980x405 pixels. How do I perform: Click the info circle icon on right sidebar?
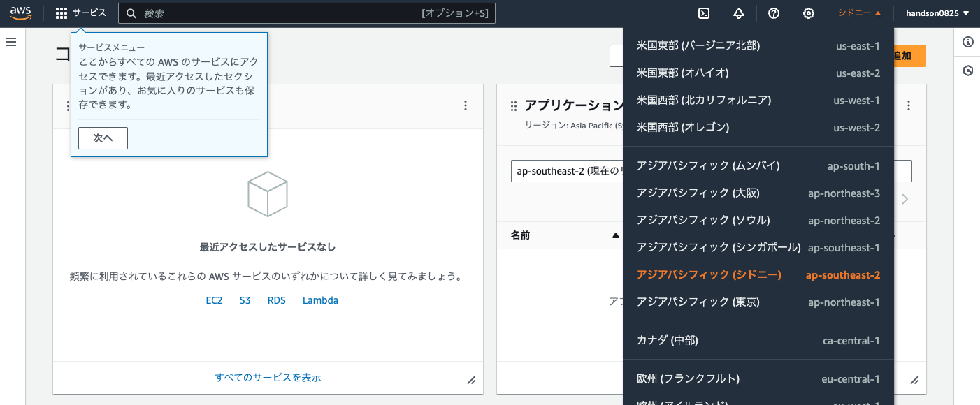pos(968,42)
